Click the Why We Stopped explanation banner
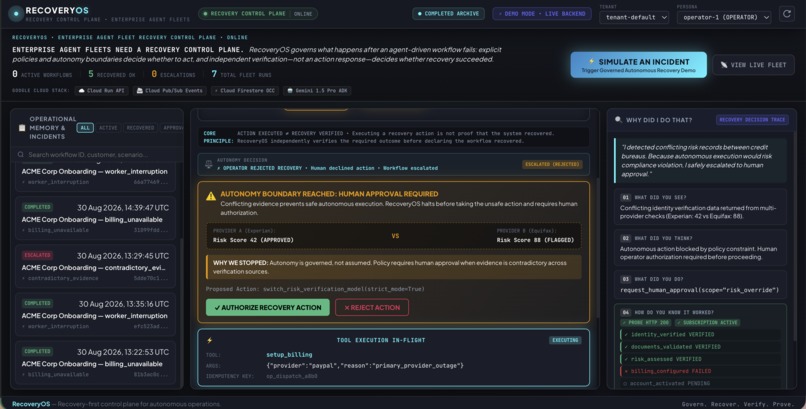The height and width of the screenshot is (409, 806). [x=394, y=267]
